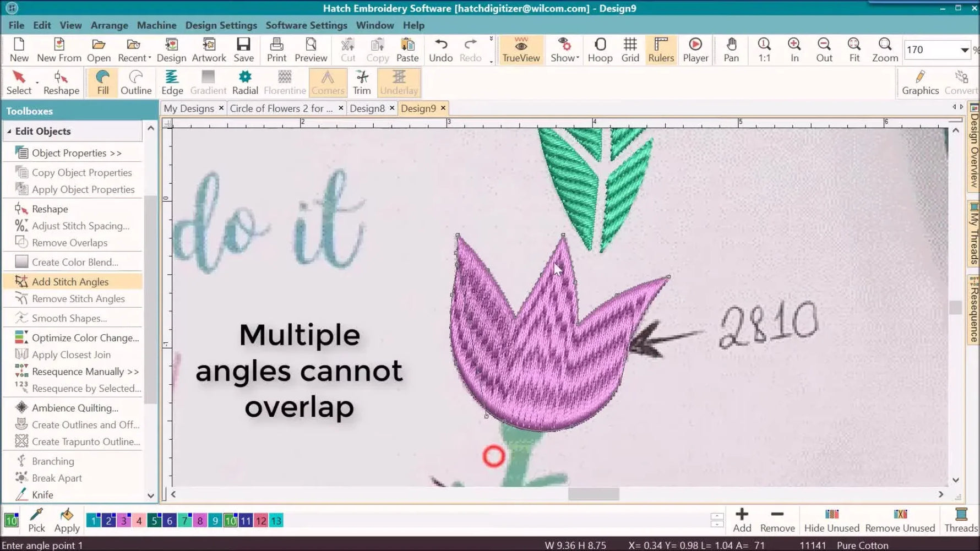Open the Software Settings menu
980x551 pixels.
click(x=306, y=25)
